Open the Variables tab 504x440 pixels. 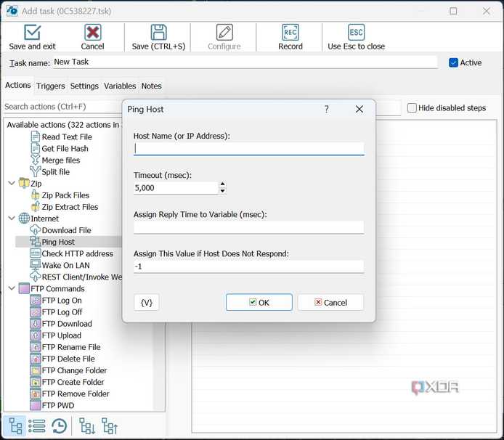(x=120, y=86)
